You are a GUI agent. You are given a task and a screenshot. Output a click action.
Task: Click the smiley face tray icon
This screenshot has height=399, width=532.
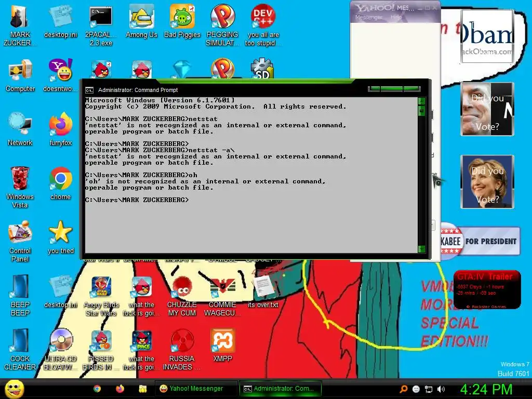416,389
